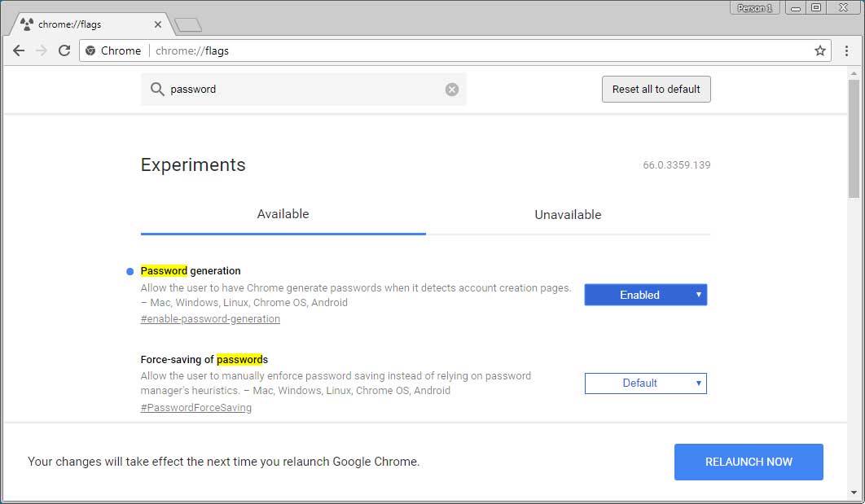
Task: Click the scrollbar down arrow
Action: coord(854,493)
